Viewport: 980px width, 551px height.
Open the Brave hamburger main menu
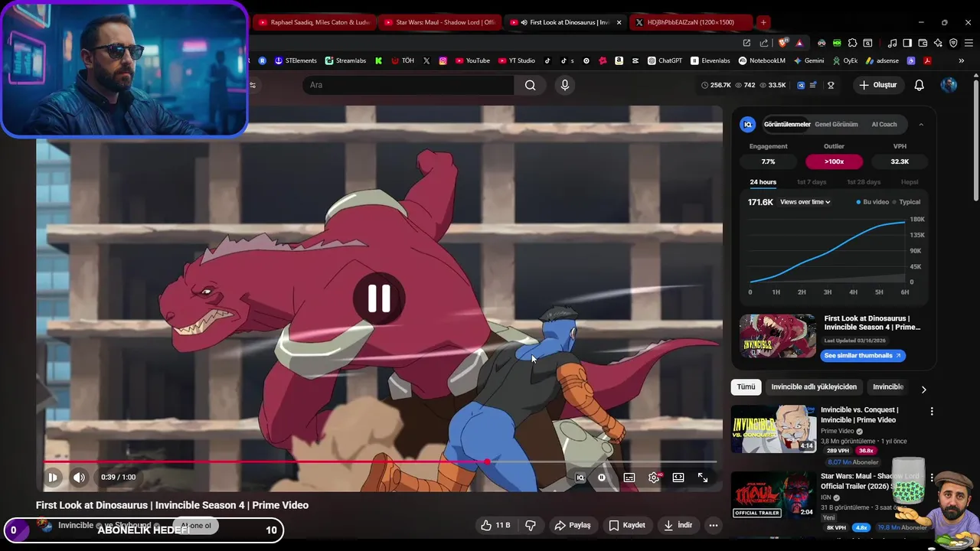point(969,43)
